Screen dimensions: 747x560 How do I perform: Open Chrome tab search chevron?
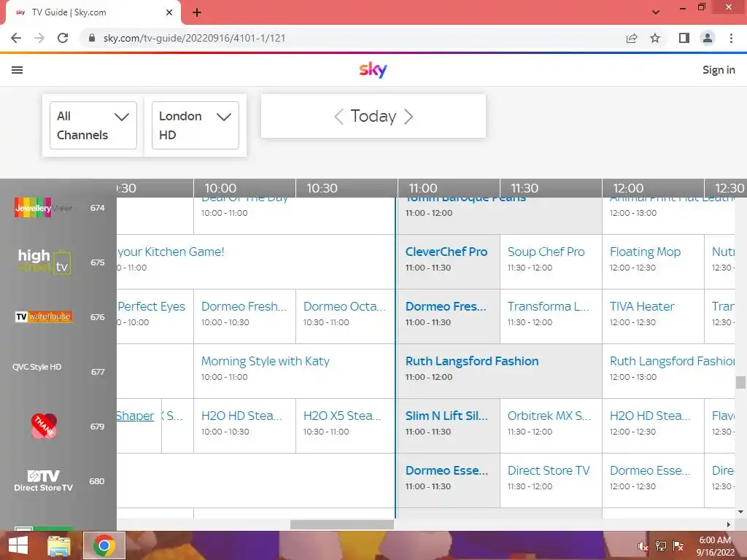(656, 12)
